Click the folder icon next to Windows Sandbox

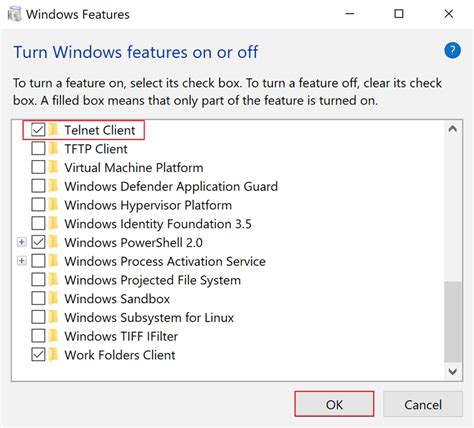(53, 298)
